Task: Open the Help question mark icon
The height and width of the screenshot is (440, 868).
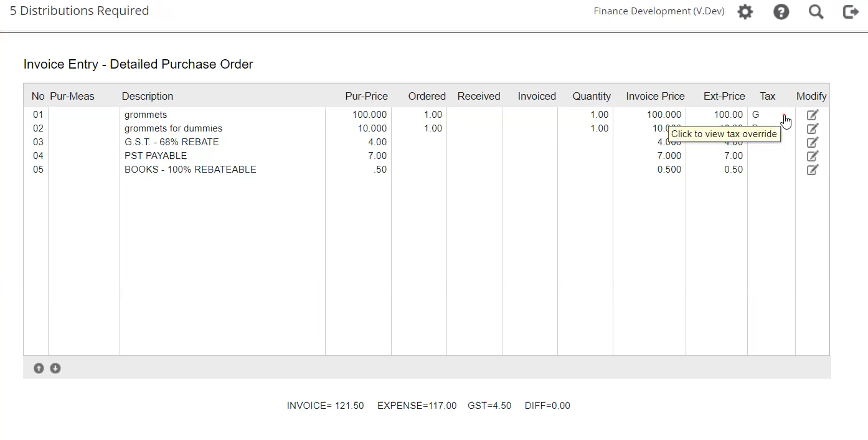Action: (781, 11)
